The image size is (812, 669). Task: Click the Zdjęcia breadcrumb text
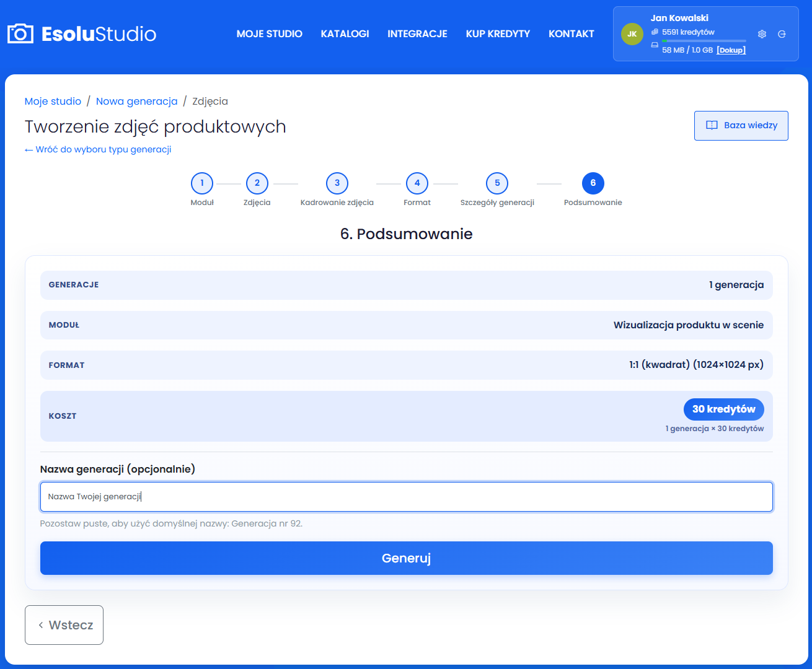pos(210,101)
